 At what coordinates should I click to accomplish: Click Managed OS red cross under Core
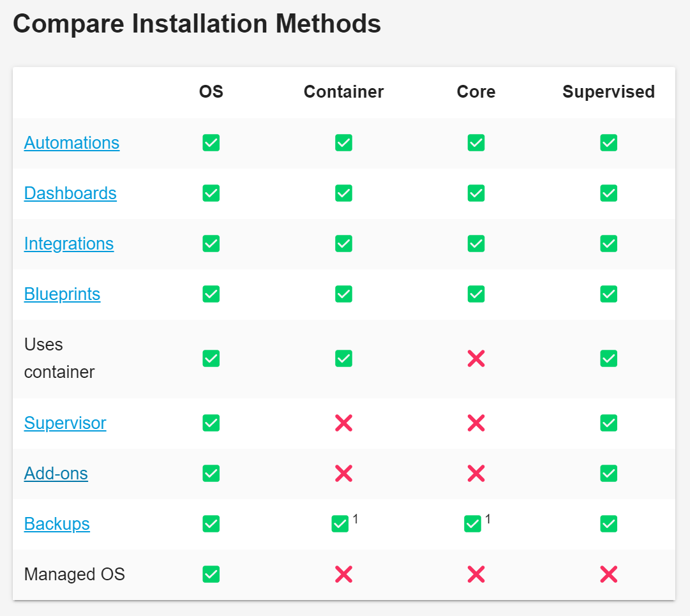(x=476, y=575)
